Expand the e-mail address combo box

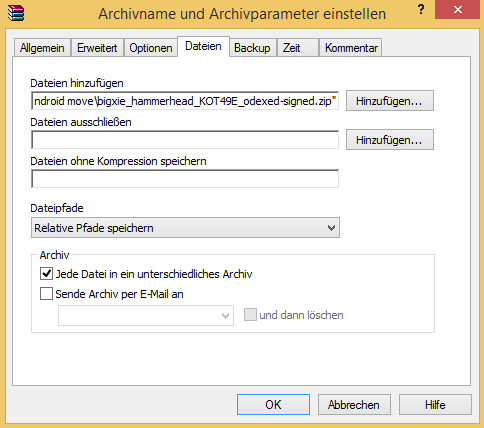tap(146, 315)
